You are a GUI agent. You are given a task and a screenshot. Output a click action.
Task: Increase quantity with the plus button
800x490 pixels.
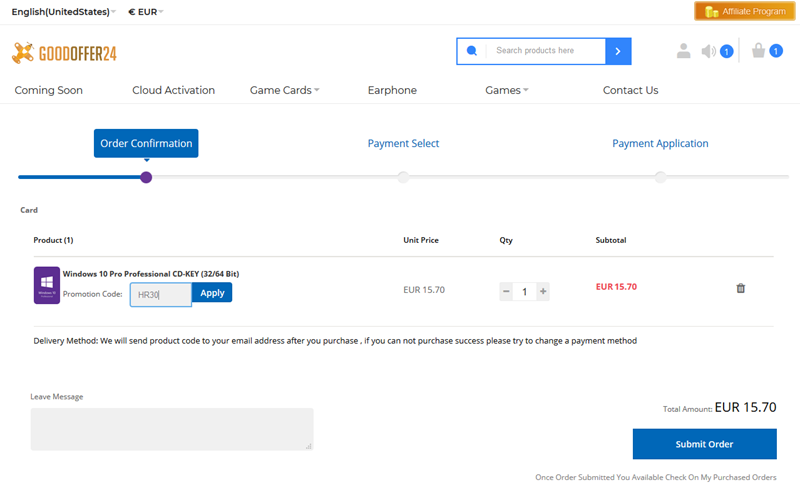543,292
